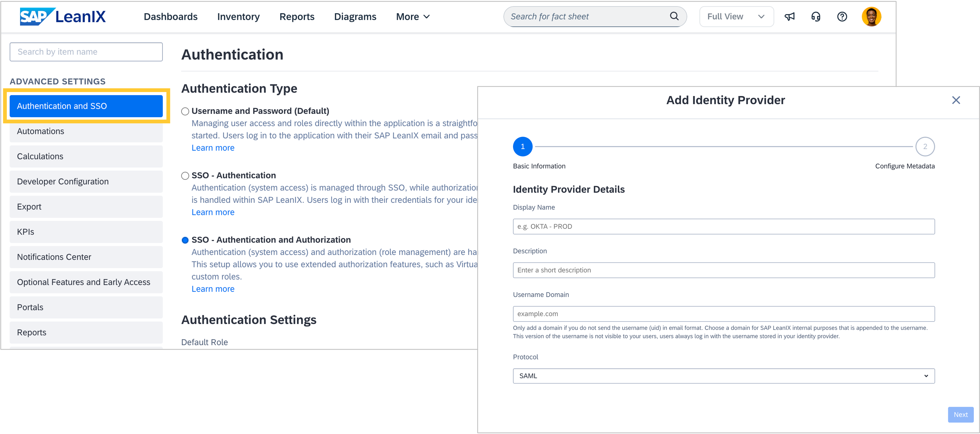Image resolution: width=980 pixels, height=434 pixels.
Task: Click Learn more under SSO - Authentication
Action: pos(213,212)
